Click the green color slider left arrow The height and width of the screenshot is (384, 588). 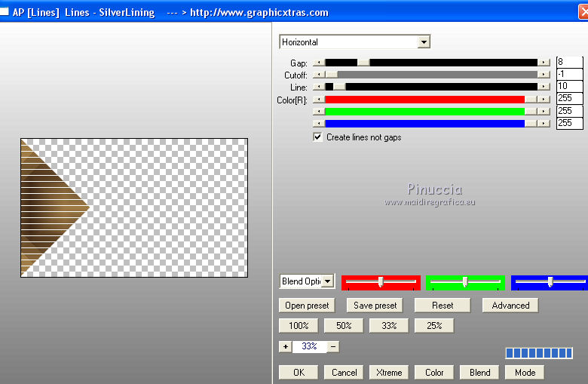coord(319,112)
